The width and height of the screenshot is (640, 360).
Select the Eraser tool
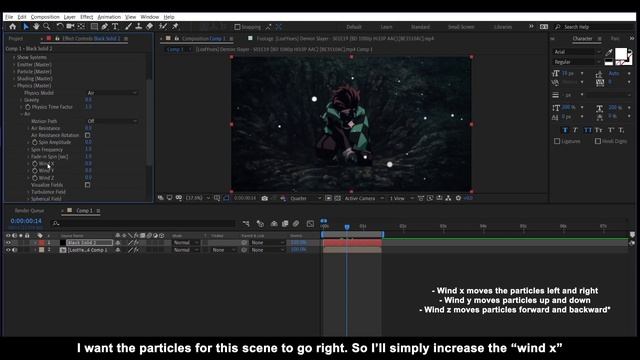(150, 27)
